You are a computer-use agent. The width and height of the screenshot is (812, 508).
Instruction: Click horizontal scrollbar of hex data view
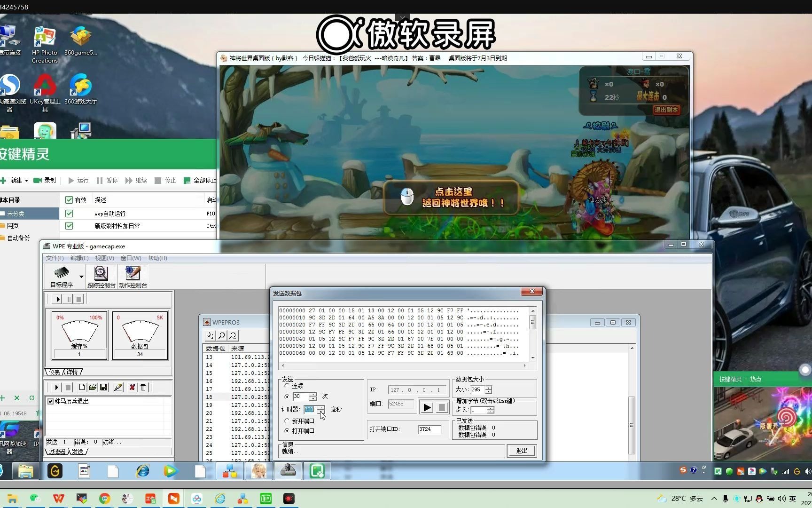coord(404,365)
